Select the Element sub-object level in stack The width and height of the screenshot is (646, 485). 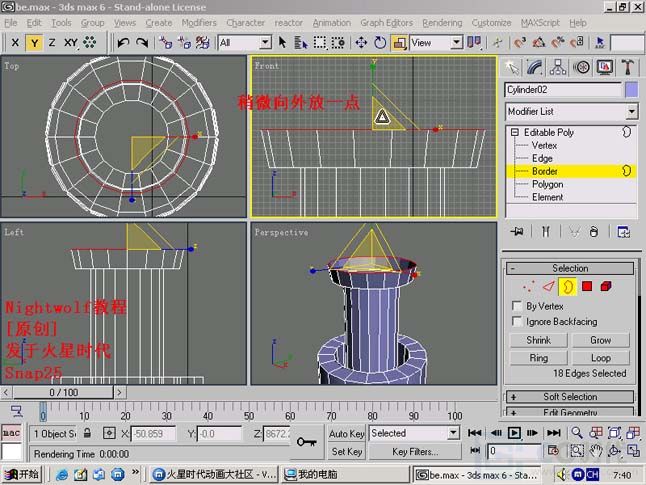tap(548, 197)
